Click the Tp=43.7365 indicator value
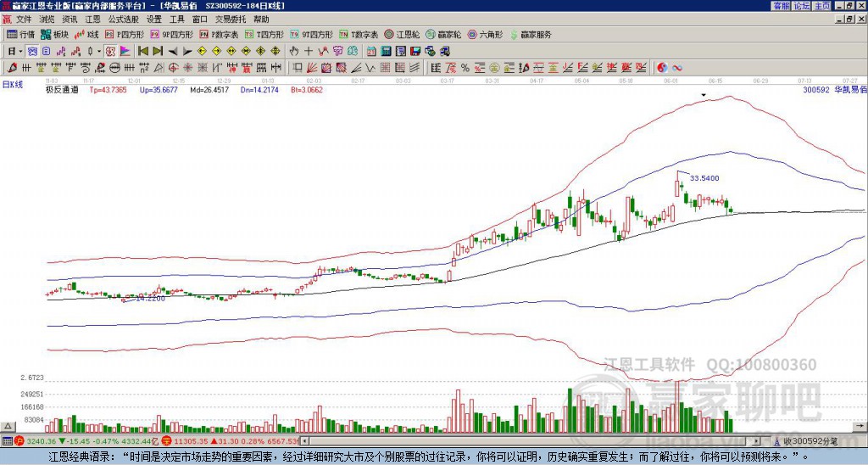868x465 pixels. tap(108, 89)
